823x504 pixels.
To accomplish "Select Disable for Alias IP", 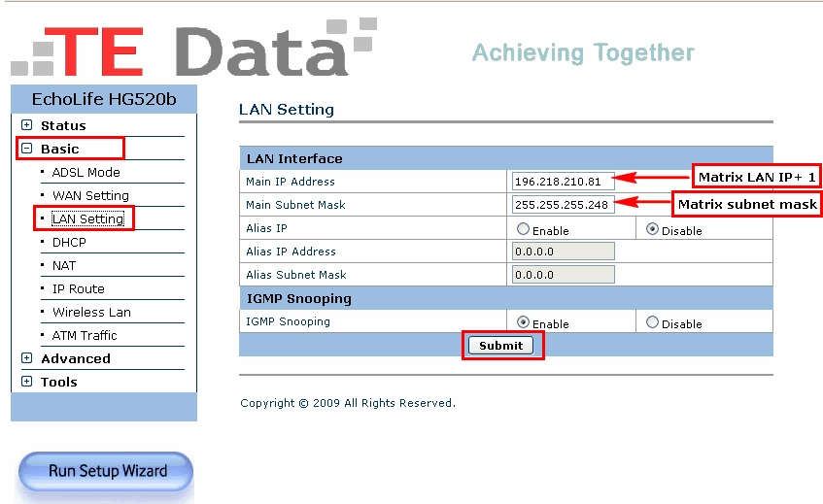I will (x=652, y=230).
